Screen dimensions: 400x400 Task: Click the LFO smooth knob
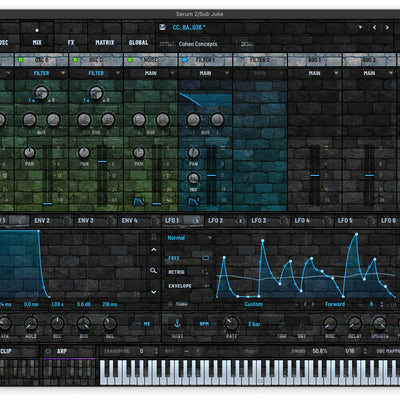click(379, 323)
